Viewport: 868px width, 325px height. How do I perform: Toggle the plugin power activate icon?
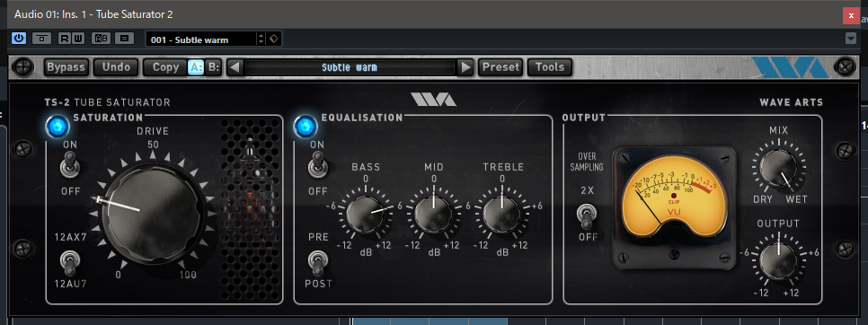click(x=18, y=39)
